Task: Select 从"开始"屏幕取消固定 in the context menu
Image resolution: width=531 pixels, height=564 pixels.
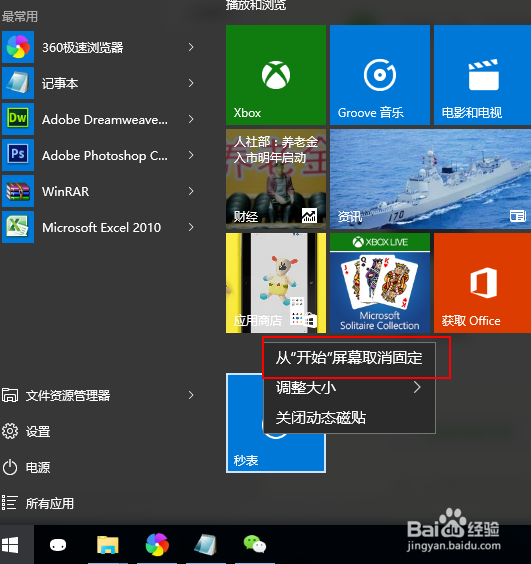Action: (349, 358)
